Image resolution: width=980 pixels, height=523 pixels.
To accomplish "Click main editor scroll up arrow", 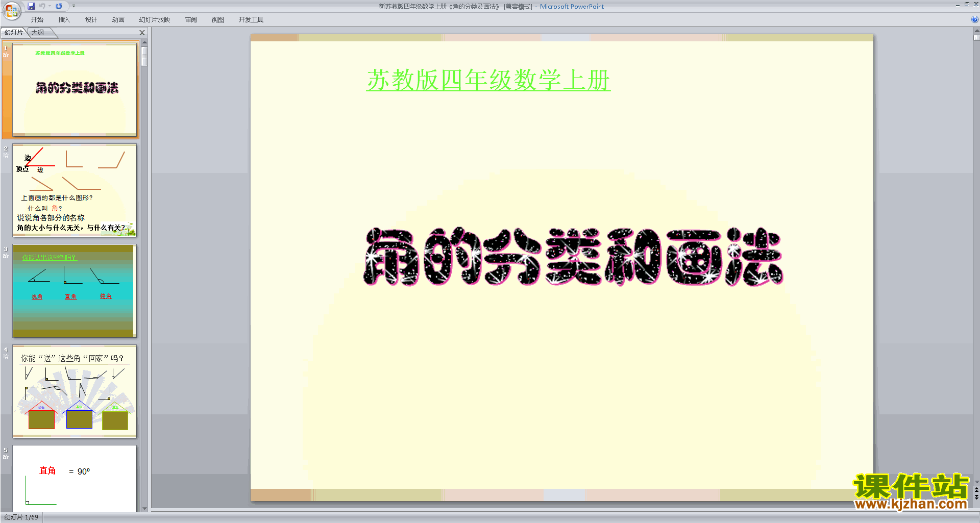I will pyautogui.click(x=976, y=31).
